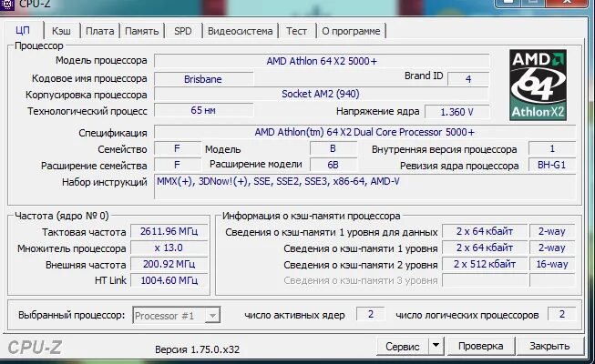Click the Версия 1.75.0.x32 text
595x364 pixels.
click(x=198, y=349)
